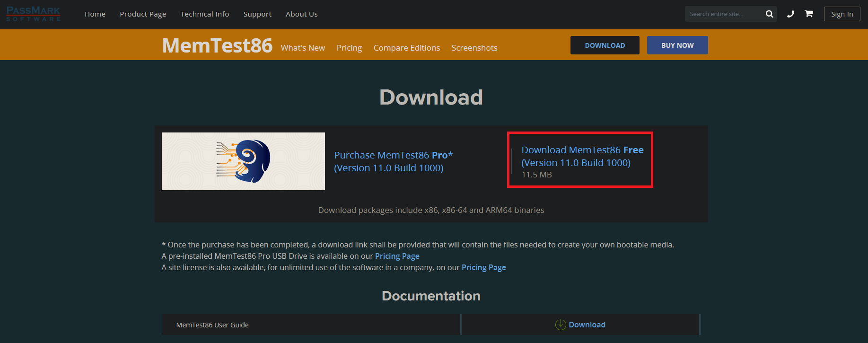Screen dimensions: 868x343
Task: Focus the Search entire site field
Action: click(x=723, y=14)
